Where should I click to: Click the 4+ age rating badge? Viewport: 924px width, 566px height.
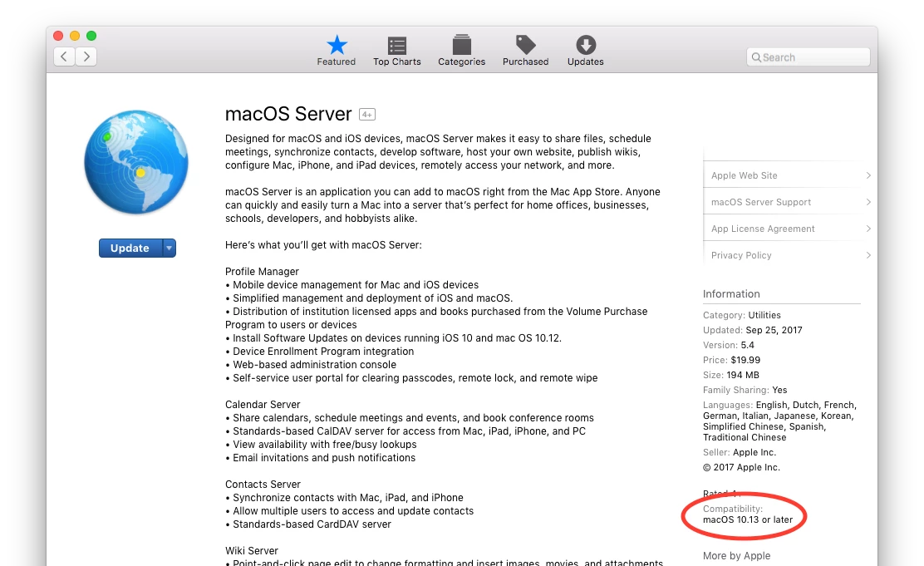click(x=367, y=115)
